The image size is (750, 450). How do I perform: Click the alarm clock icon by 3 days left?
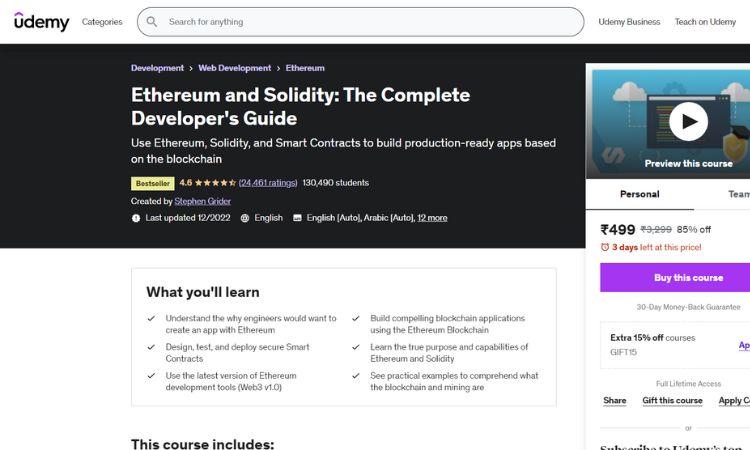(x=605, y=247)
